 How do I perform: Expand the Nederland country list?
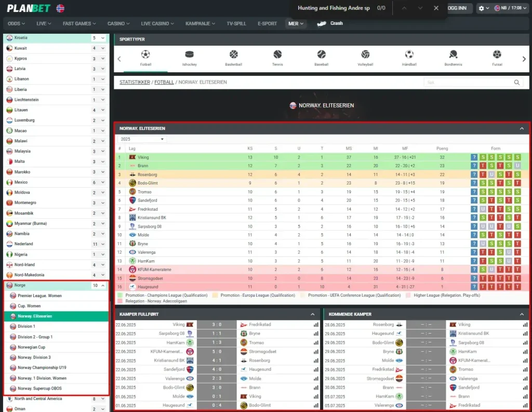103,244
